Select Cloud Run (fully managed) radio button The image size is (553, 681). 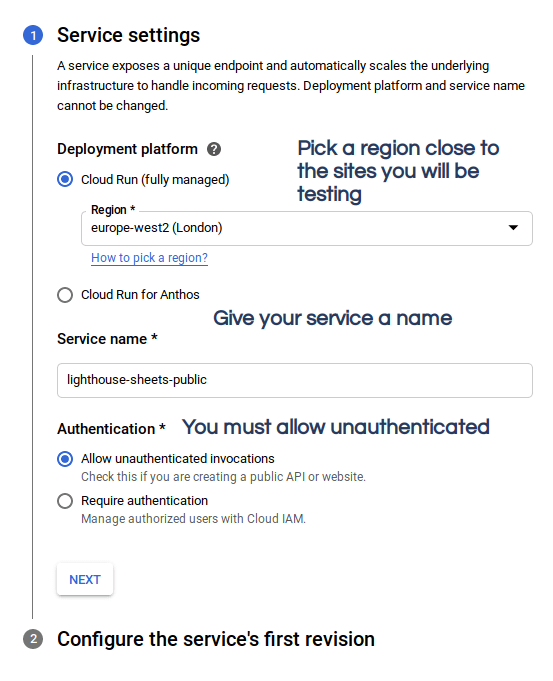(65, 179)
